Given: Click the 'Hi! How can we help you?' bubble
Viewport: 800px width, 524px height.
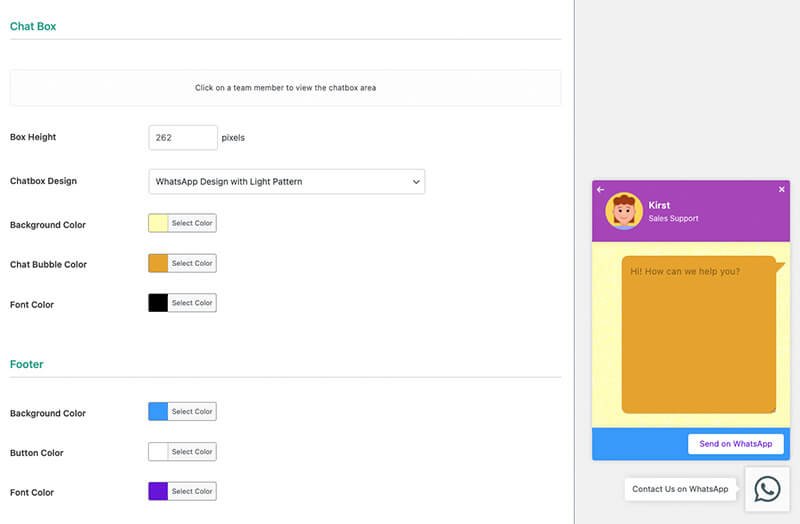Looking at the screenshot, I should point(698,335).
